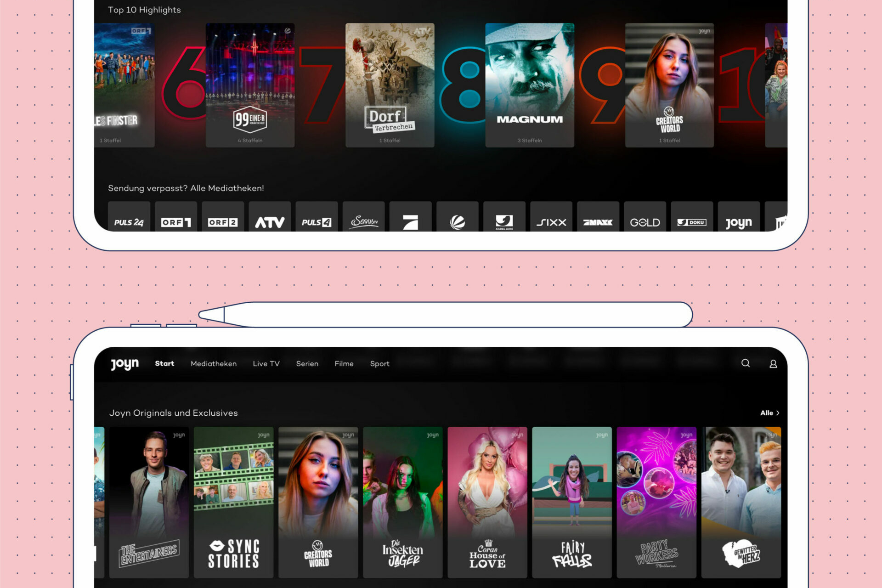Open Creators World in Top 10 row
Image resolution: width=882 pixels, height=588 pixels.
(x=669, y=85)
